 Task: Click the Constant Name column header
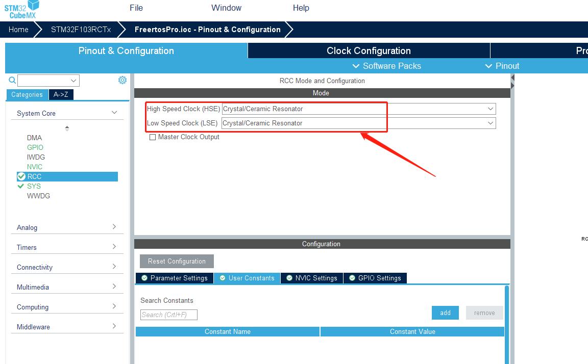click(x=228, y=331)
